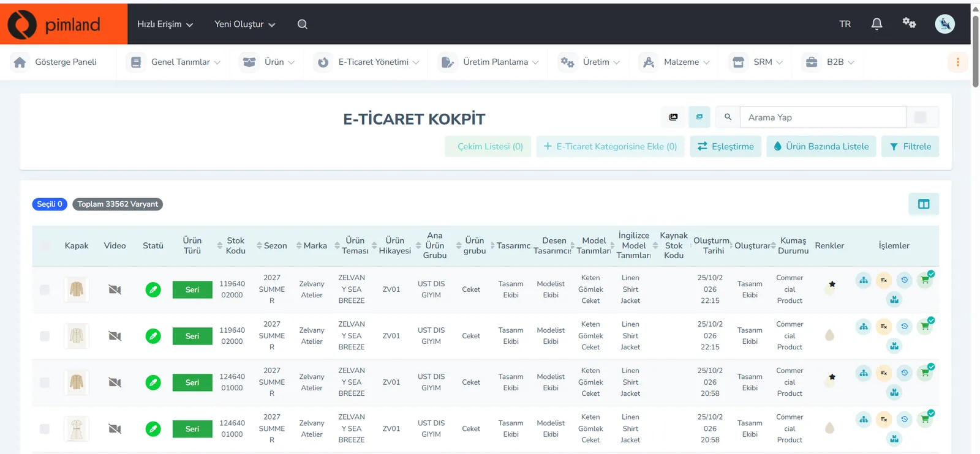Expand the Hızlı Erişim dropdown
980x454 pixels.
click(x=165, y=24)
